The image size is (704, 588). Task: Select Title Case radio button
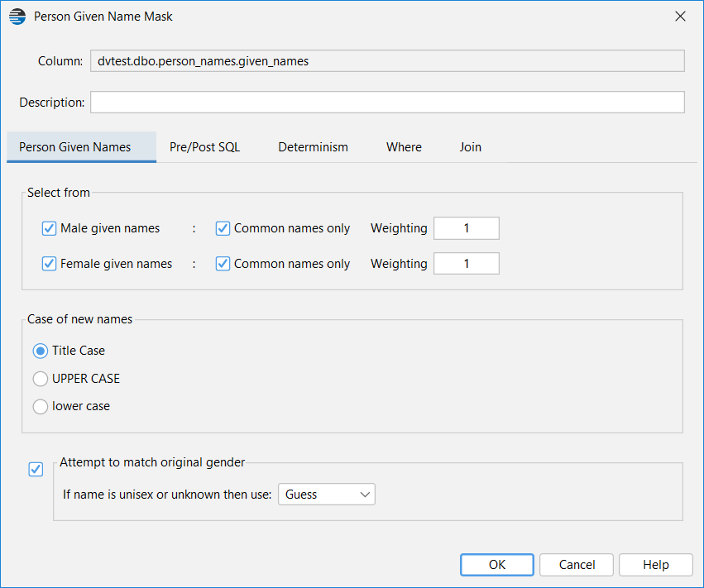click(41, 351)
